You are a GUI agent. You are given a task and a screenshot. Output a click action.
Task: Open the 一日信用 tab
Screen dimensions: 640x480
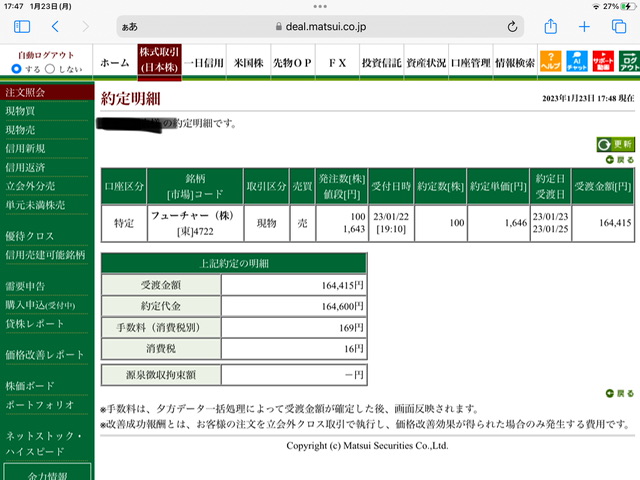tap(204, 62)
